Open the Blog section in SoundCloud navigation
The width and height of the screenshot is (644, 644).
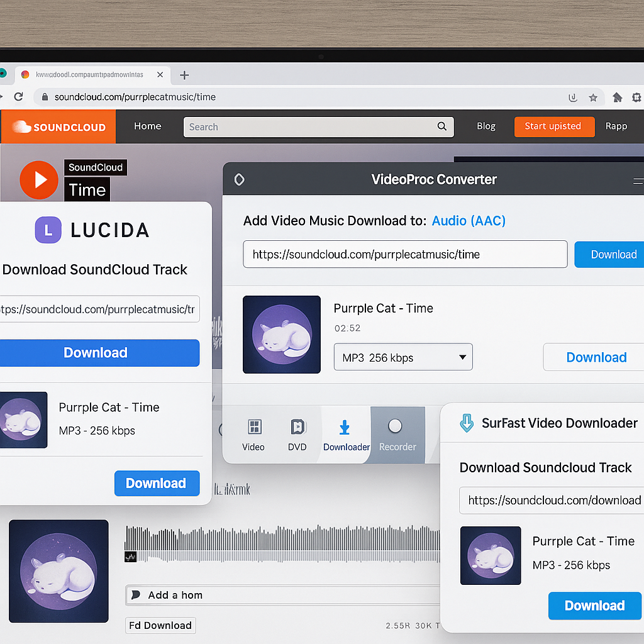click(486, 126)
